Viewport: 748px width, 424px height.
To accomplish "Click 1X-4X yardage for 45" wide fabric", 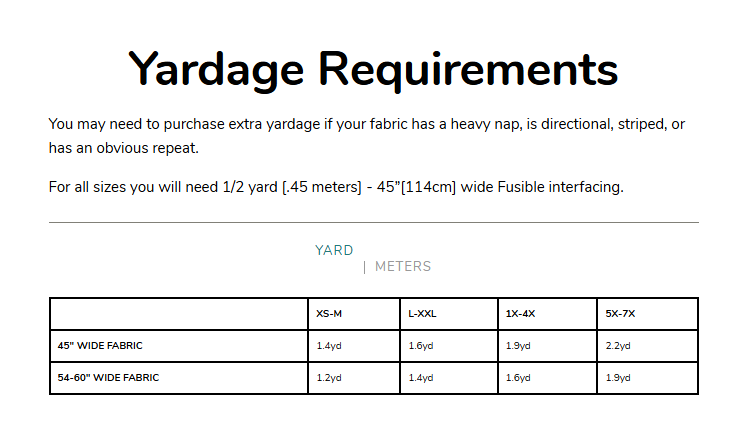I will pyautogui.click(x=518, y=346).
